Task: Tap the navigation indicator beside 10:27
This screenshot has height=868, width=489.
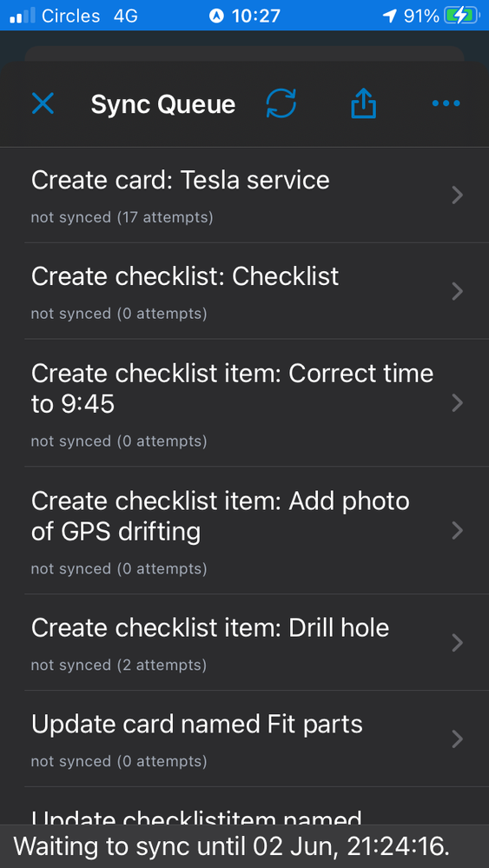Action: 216,16
